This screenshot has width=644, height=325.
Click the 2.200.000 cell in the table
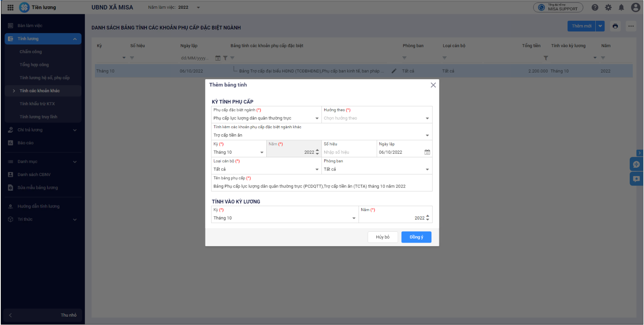[x=538, y=71]
